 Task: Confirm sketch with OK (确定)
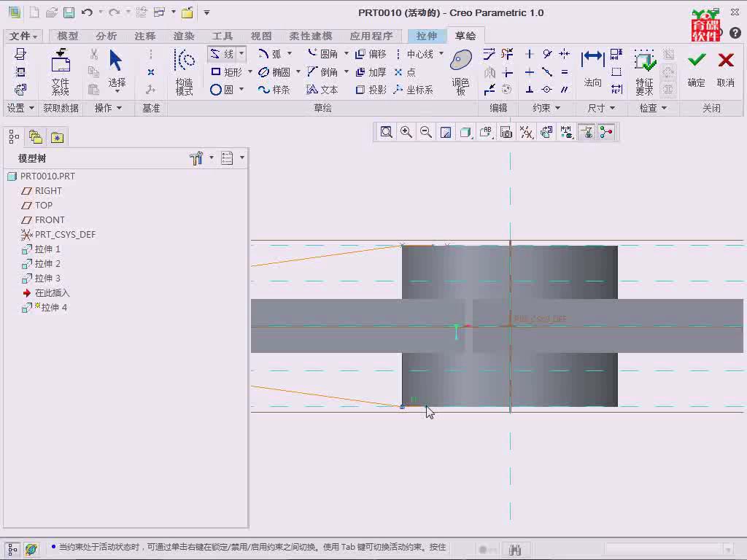[x=696, y=70]
